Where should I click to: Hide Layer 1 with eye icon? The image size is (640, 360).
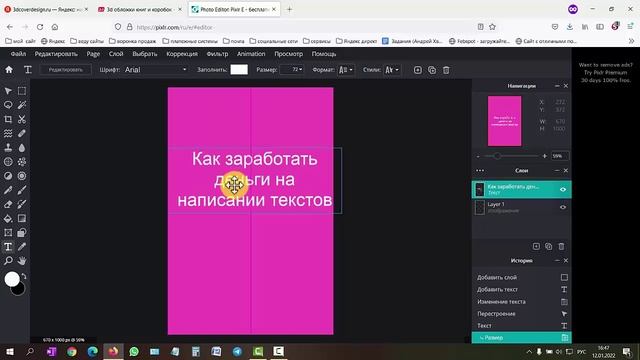click(x=563, y=207)
